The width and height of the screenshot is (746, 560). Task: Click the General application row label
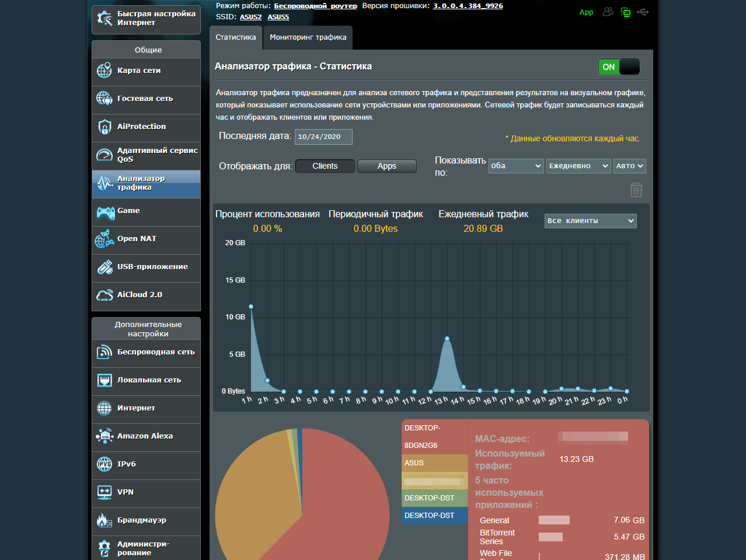pyautogui.click(x=494, y=520)
